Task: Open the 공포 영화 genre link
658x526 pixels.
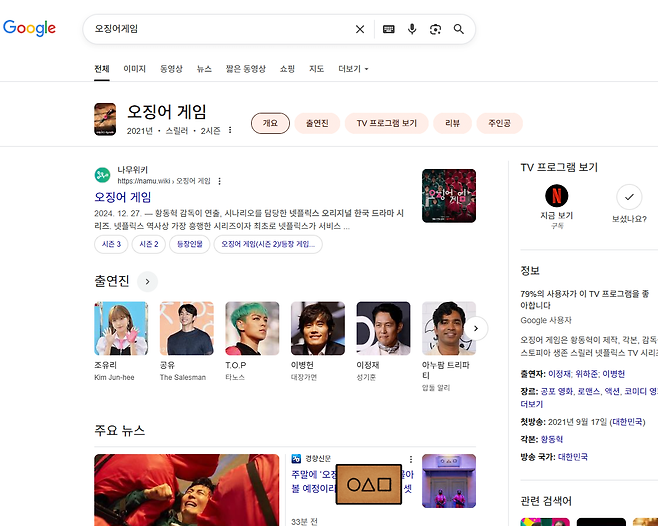Action: click(556, 391)
